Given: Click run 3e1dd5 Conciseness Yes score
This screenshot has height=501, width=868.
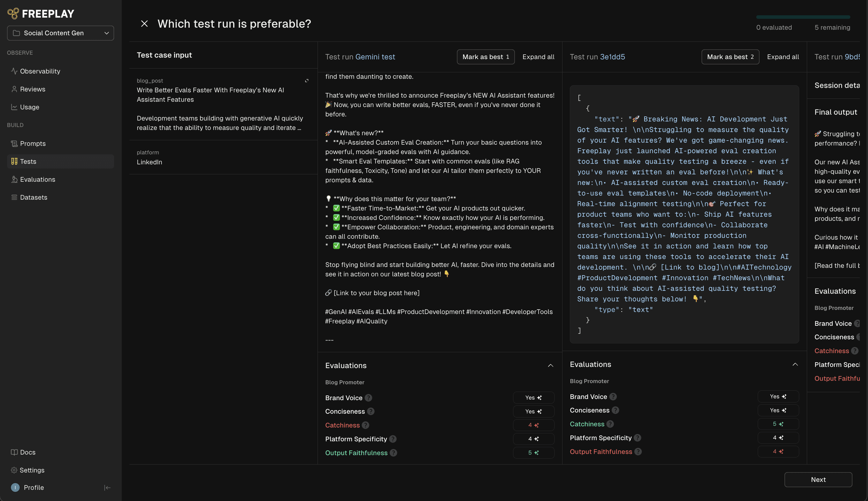Looking at the screenshot, I should pyautogui.click(x=778, y=410).
